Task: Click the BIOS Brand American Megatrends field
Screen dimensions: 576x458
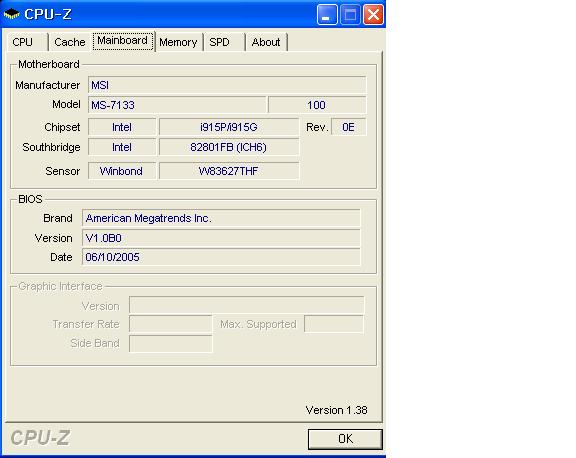Action: pyautogui.click(x=221, y=218)
